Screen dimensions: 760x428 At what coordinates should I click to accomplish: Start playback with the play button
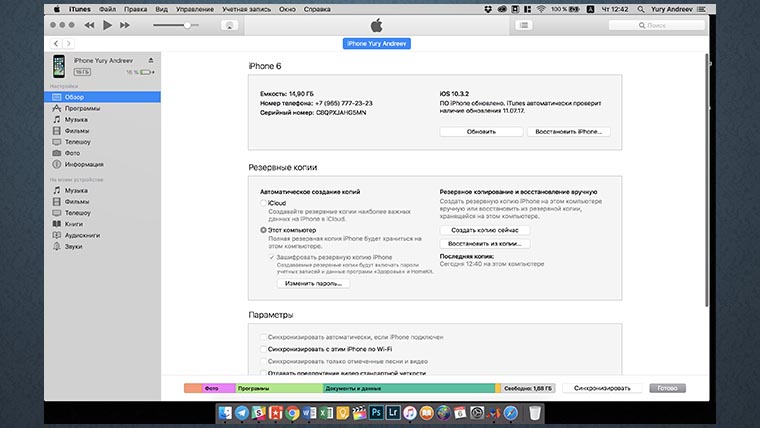click(107, 25)
